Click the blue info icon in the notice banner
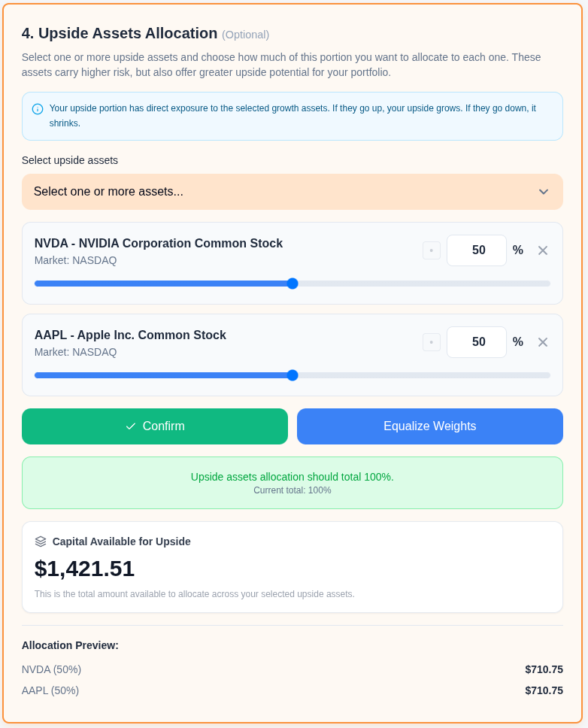 coord(37,108)
